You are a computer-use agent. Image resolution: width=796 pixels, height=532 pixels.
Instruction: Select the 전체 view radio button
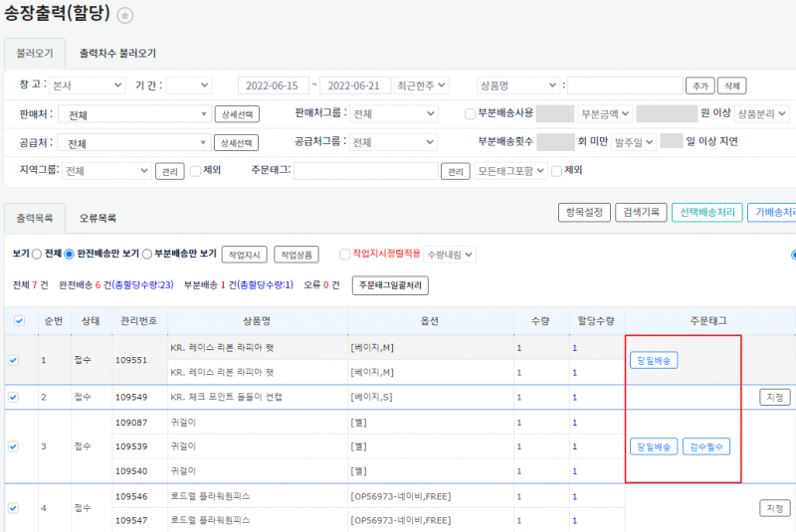coord(37,255)
